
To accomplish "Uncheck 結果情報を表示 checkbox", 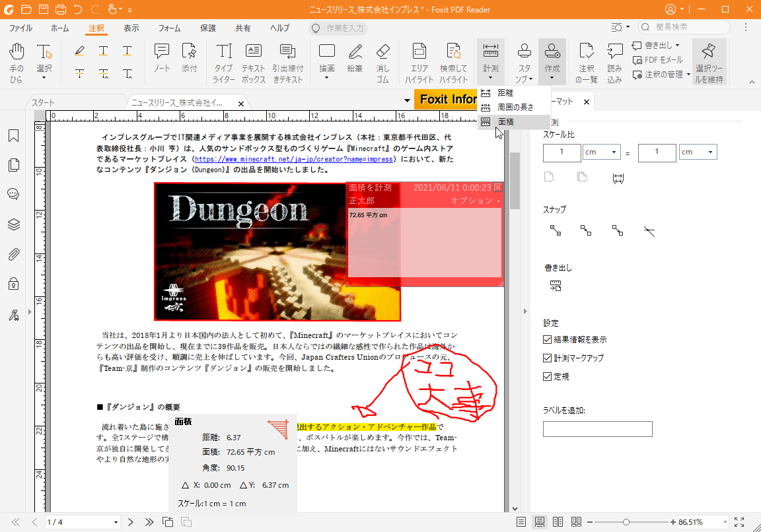I will tap(548, 339).
